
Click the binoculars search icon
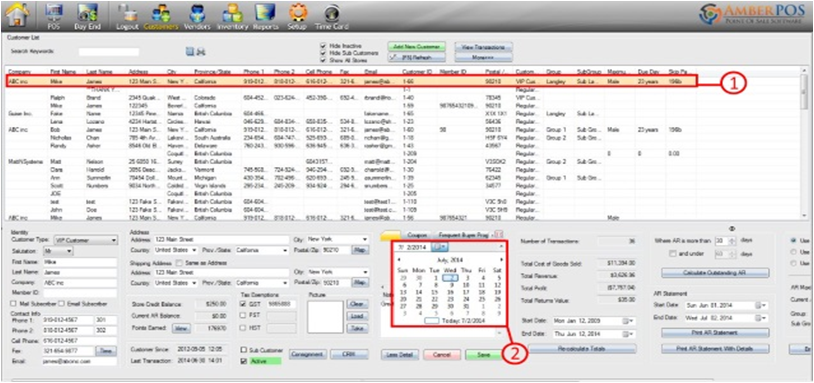tap(200, 51)
